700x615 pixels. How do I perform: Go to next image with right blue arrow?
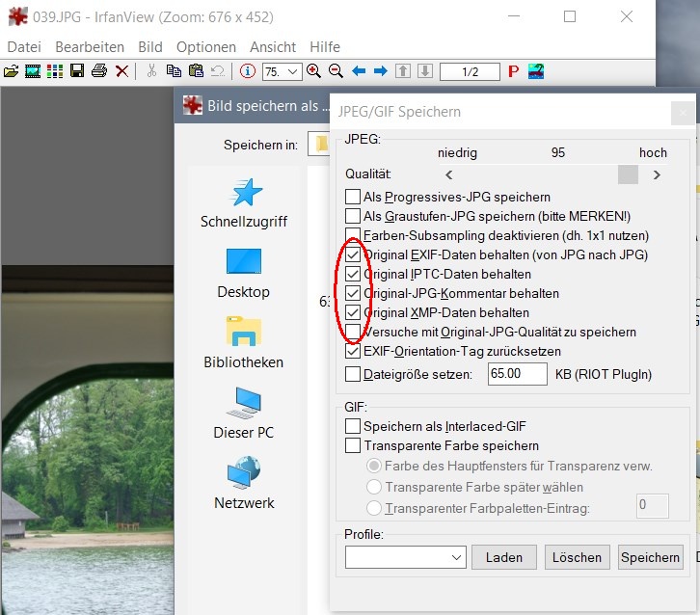[x=380, y=71]
